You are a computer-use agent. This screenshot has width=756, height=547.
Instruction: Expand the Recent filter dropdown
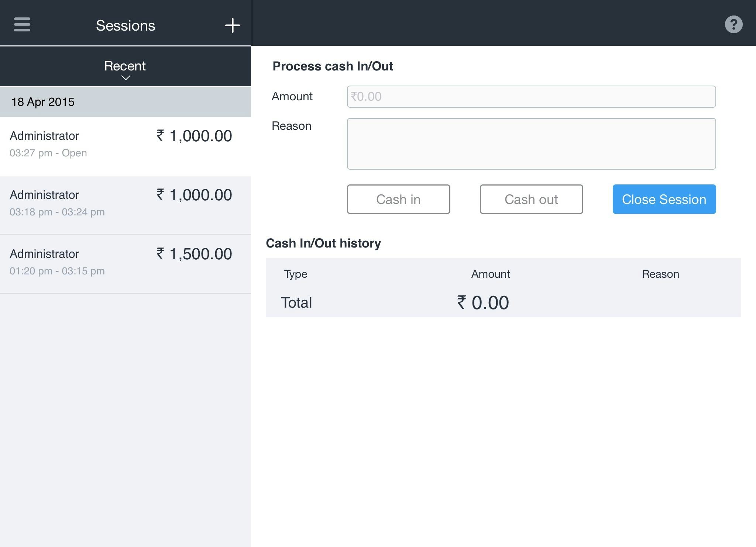125,66
